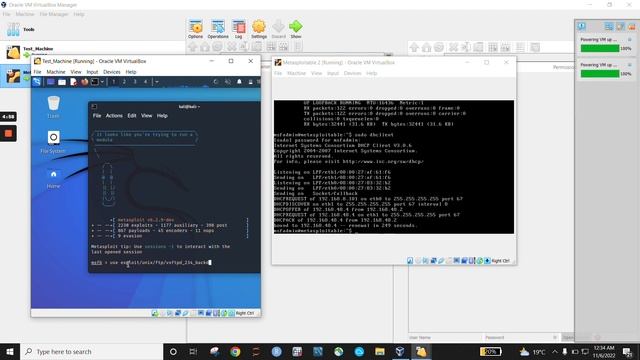Click the weather 19°C taskbar widget
640x360 pixels.
click(532, 351)
